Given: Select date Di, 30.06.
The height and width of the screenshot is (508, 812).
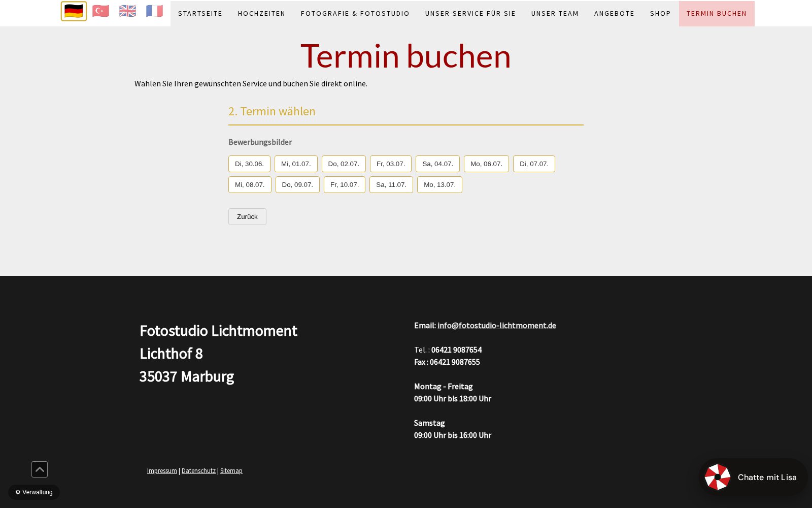Looking at the screenshot, I should (x=249, y=164).
